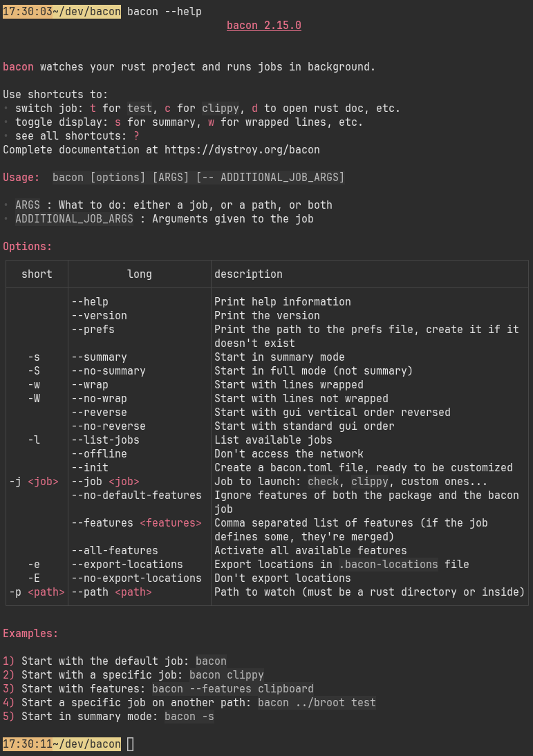
Task: Click the 'bacon --features clipboard' example
Action: (233, 688)
